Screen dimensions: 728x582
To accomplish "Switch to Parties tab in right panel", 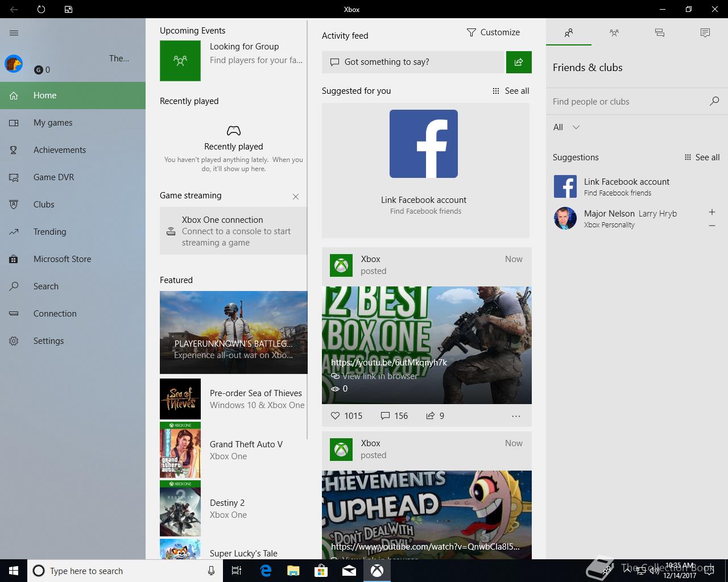I will (x=614, y=33).
